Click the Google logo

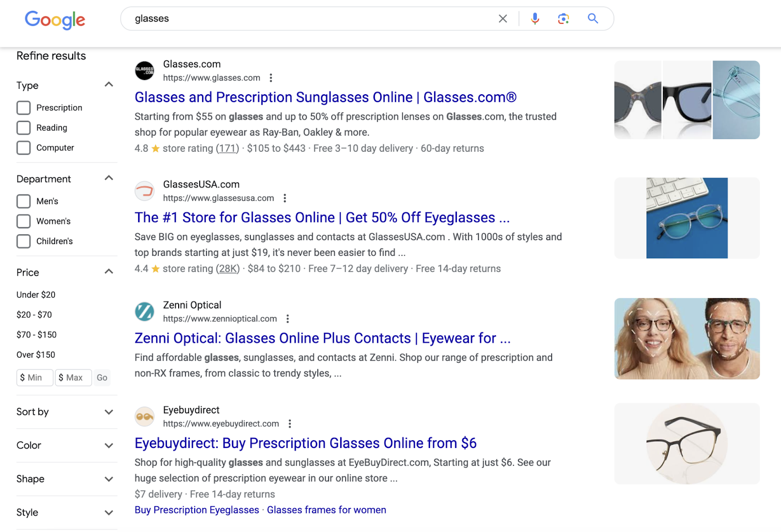click(55, 20)
